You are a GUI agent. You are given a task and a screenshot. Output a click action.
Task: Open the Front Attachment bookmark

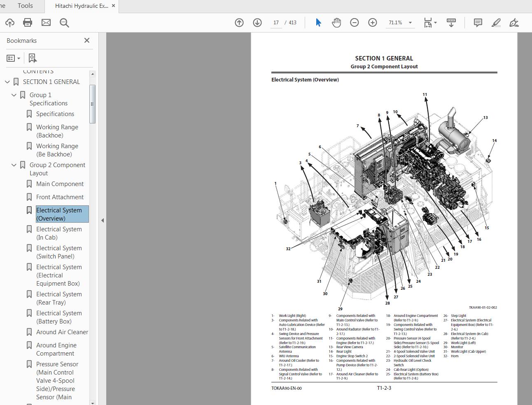tap(60, 197)
